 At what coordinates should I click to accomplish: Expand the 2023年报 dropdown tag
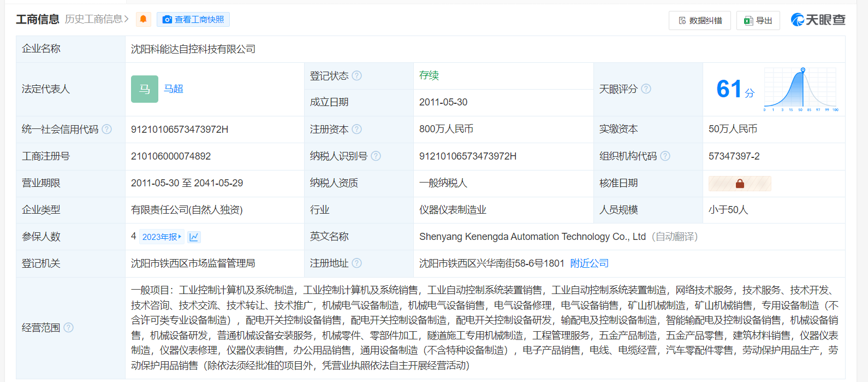pyautogui.click(x=162, y=237)
